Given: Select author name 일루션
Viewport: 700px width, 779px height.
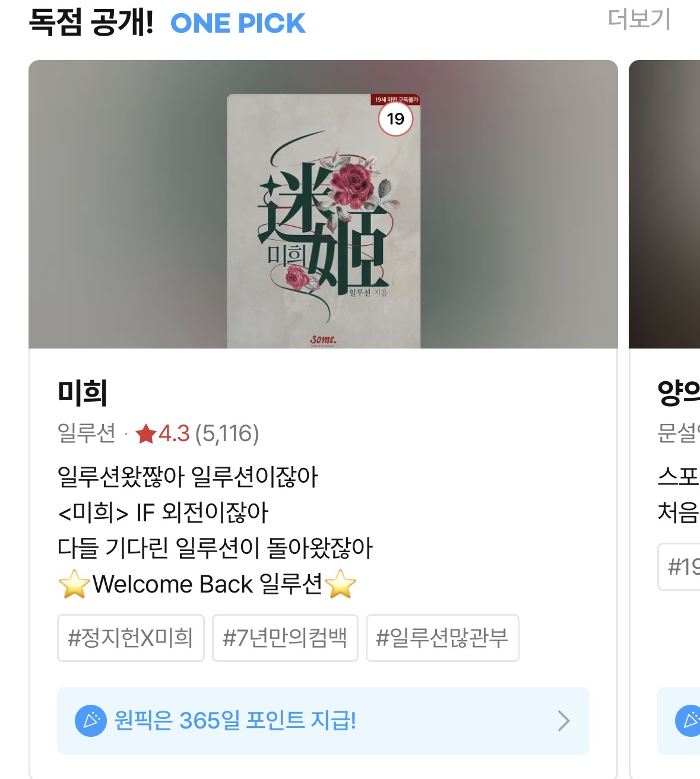Looking at the screenshot, I should coord(87,433).
